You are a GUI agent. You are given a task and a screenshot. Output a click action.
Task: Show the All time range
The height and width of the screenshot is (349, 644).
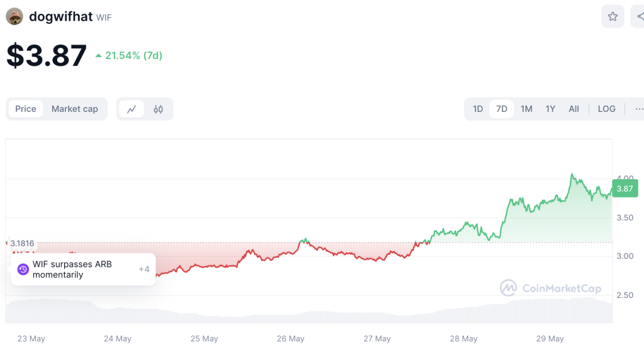click(x=574, y=109)
